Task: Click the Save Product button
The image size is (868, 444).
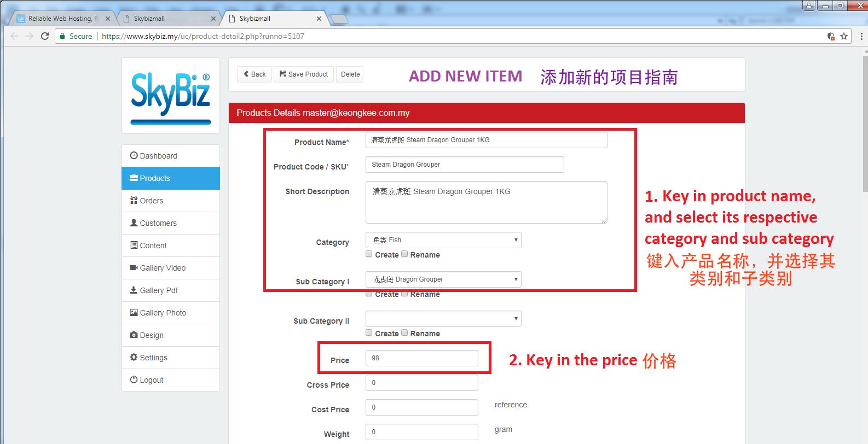Action: (x=304, y=74)
